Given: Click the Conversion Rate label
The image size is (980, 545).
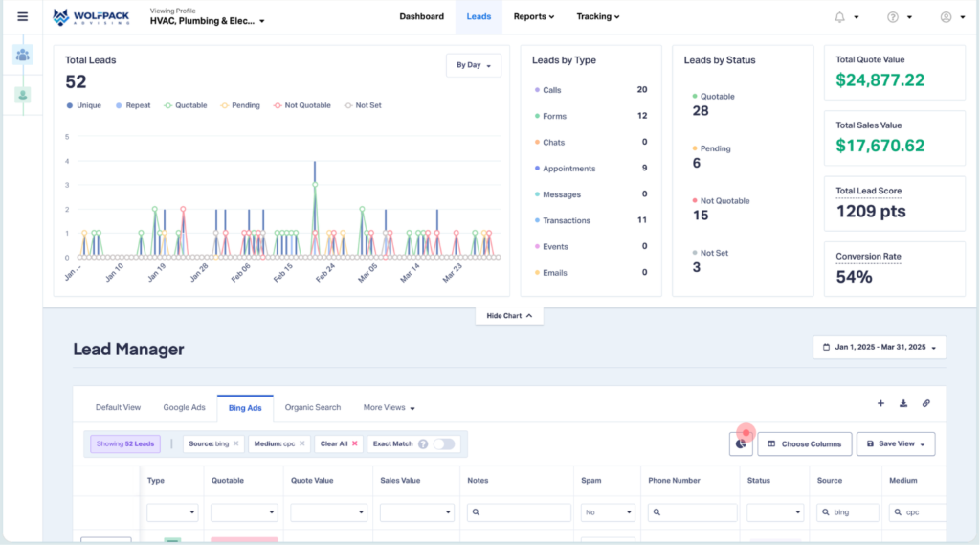Looking at the screenshot, I should 868,257.
